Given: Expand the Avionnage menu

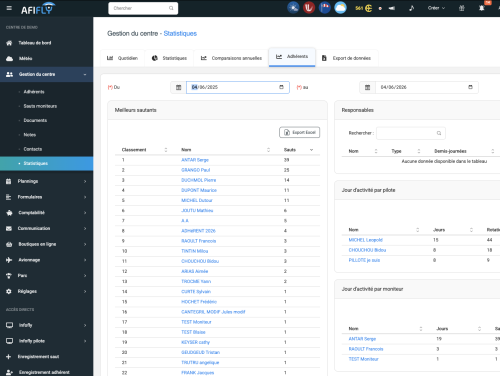Looking at the screenshot, I should pos(47,260).
